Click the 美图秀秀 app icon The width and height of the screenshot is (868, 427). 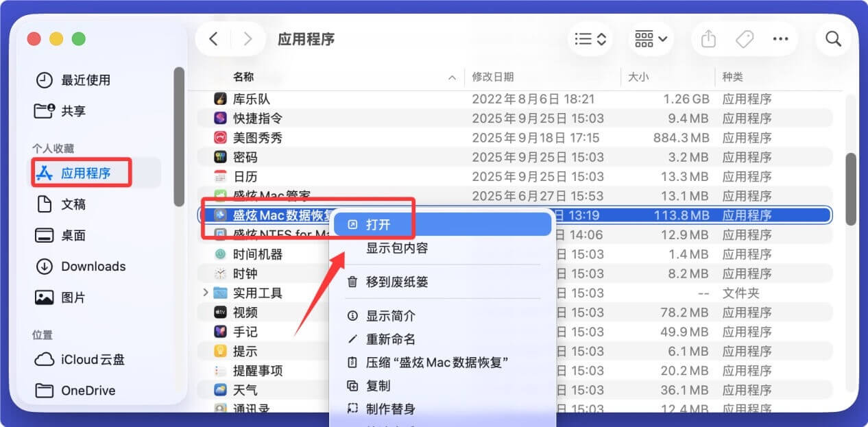click(x=221, y=137)
